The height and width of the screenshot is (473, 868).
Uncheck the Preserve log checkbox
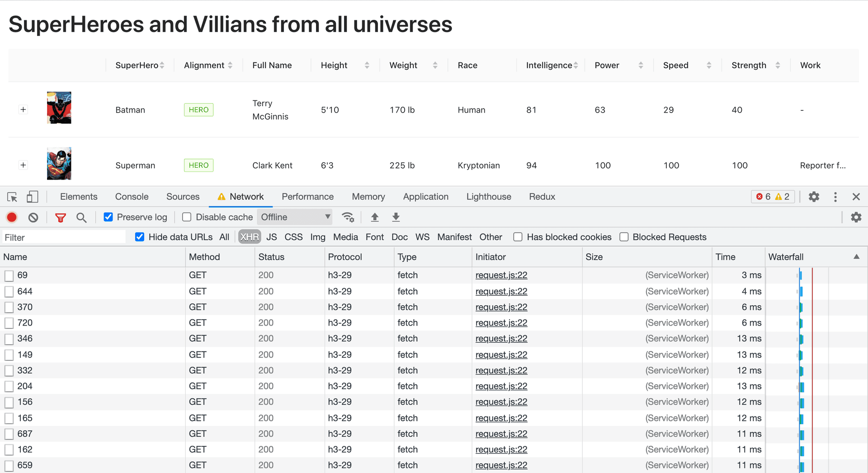tap(108, 217)
